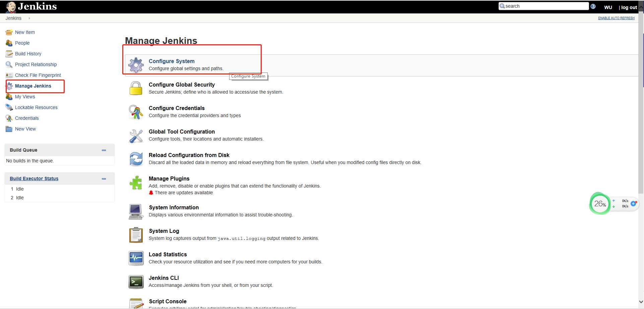Click the Configure System gear icon
Viewport: 644px width, 309px height.
pyautogui.click(x=136, y=65)
